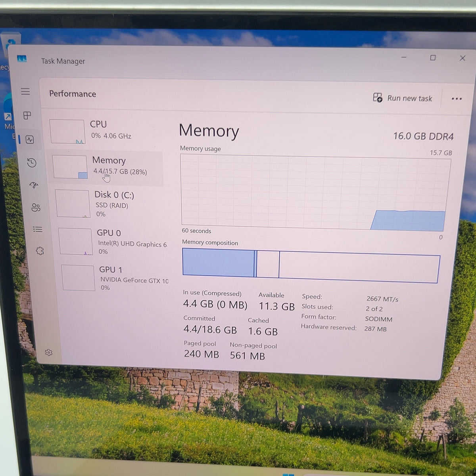Click the 'Memory composition' label
The height and width of the screenshot is (476, 476).
click(x=210, y=243)
